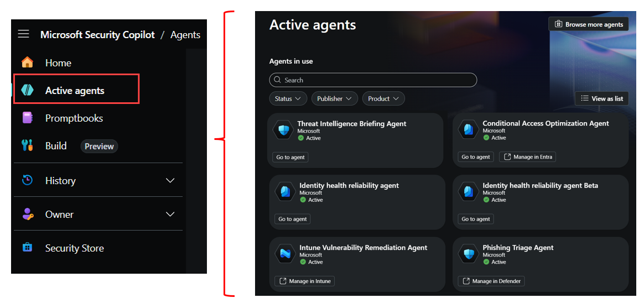
Task: Click the Intune Vulnerability Remediation Agent icon
Action: (285, 254)
